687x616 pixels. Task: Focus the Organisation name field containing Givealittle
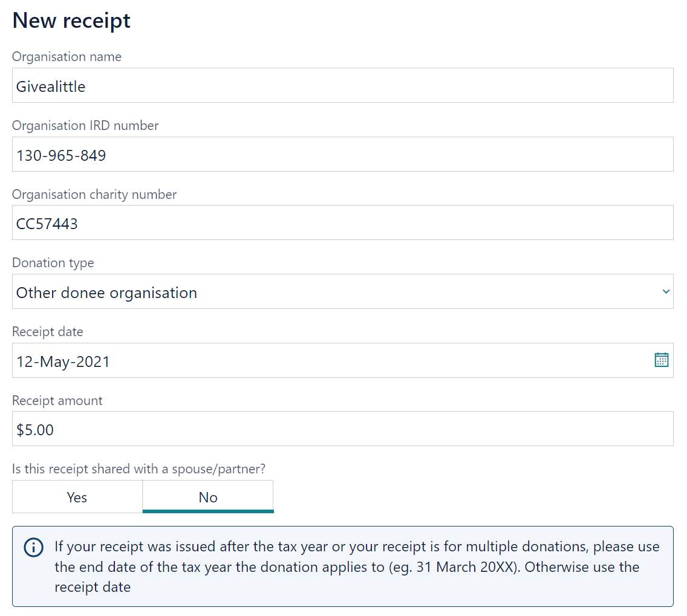point(343,85)
